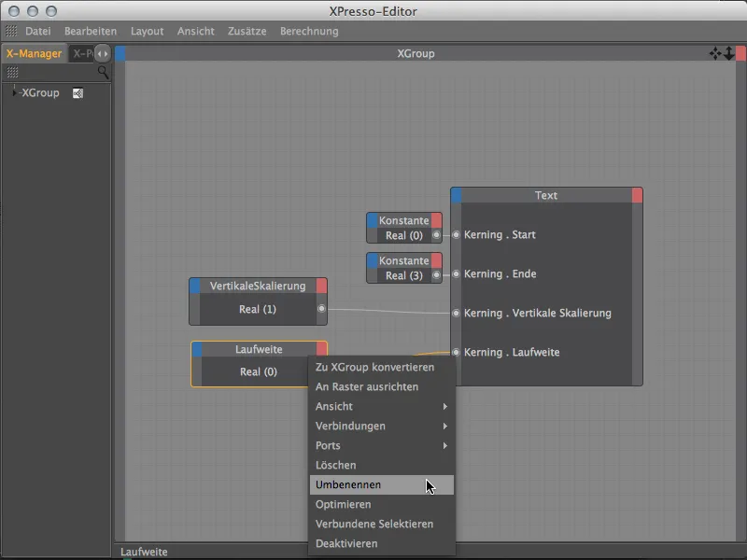
Task: Click the macOS close window button
Action: 14,11
